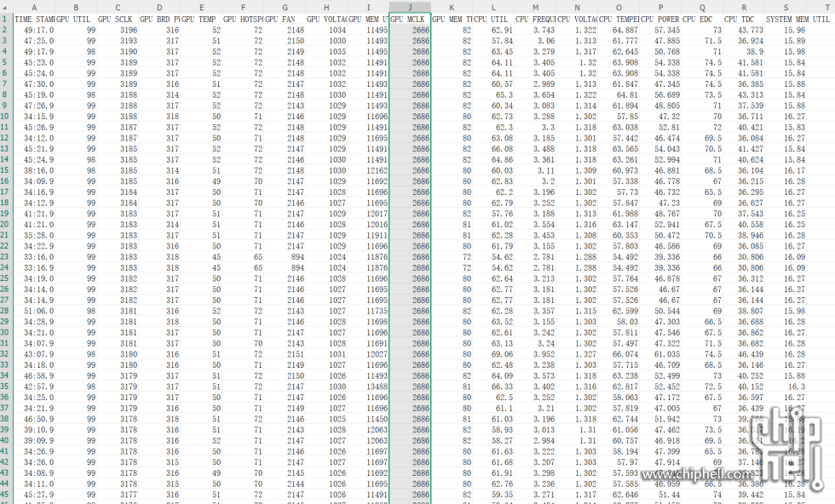The image size is (835, 504).
Task: Click the "SYSTEM MEM UTIL" header cell
Action: coord(798,20)
